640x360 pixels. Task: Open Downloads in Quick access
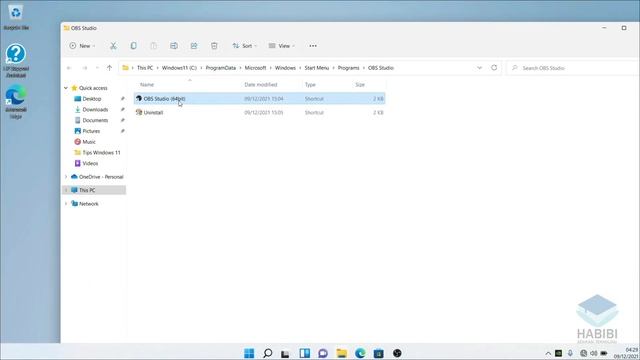95,109
